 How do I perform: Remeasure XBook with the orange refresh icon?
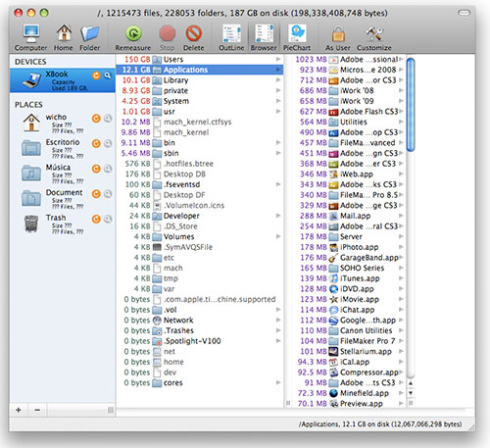tap(96, 75)
